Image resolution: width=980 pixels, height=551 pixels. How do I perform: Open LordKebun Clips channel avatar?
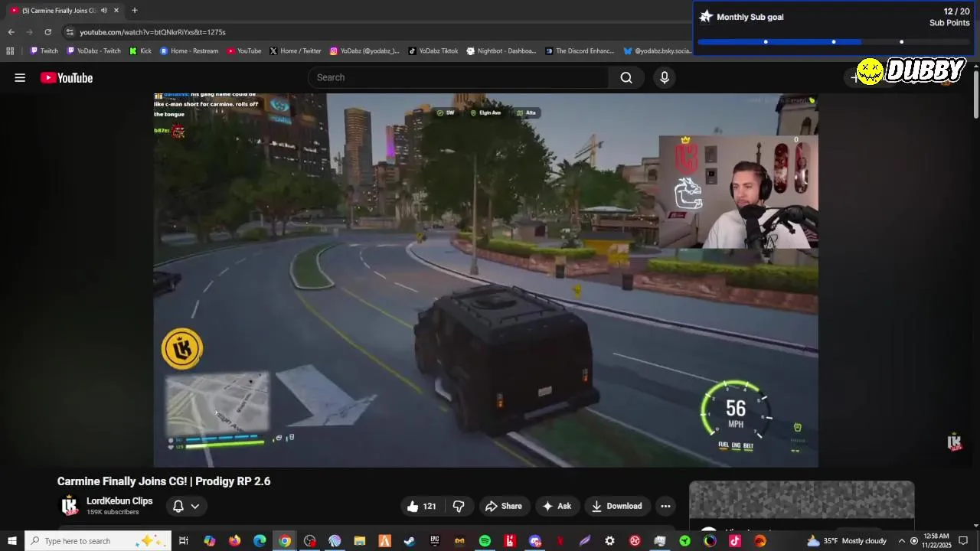70,506
